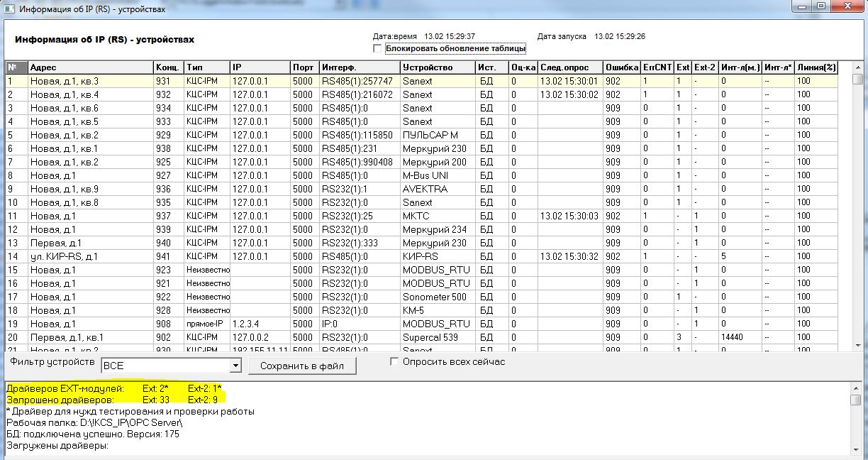Minimize the device information window

point(802,7)
